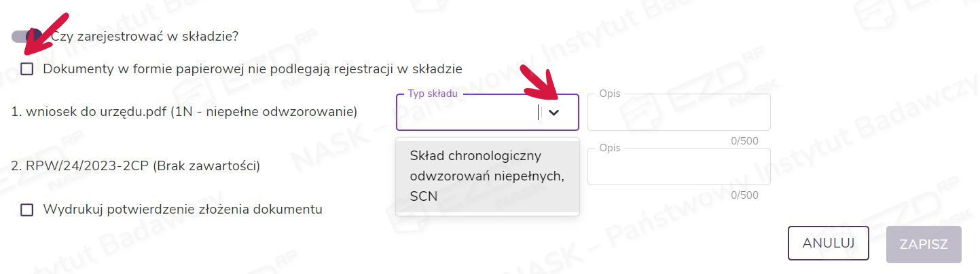Click Opis field for RPW/24/2023-2CP
This screenshot has height=274, width=980.
tap(678, 167)
